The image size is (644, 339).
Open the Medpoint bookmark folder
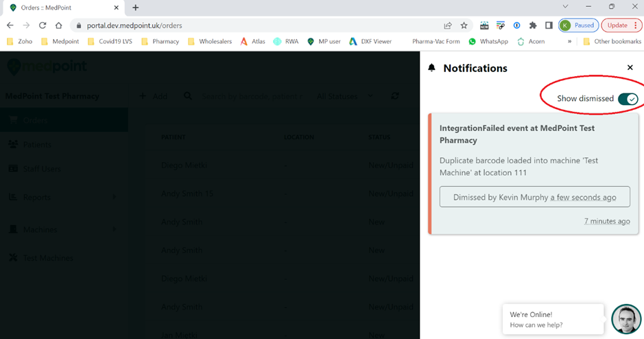60,41
